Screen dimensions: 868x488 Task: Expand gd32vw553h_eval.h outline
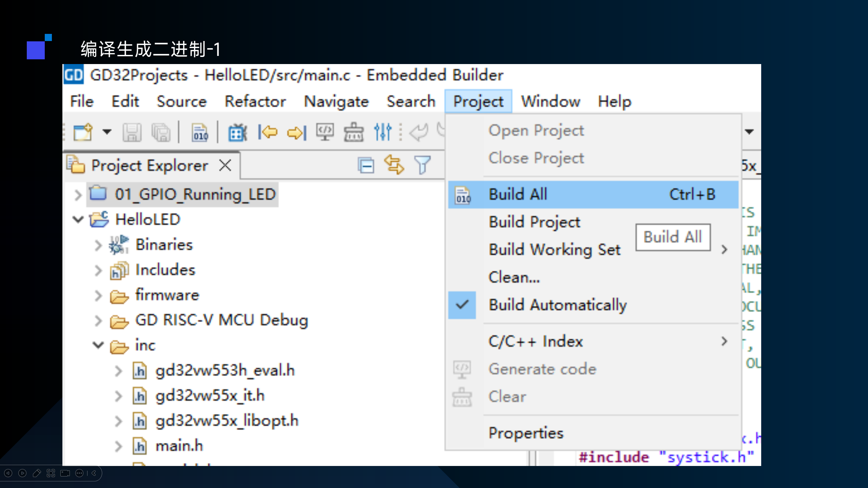(x=118, y=371)
